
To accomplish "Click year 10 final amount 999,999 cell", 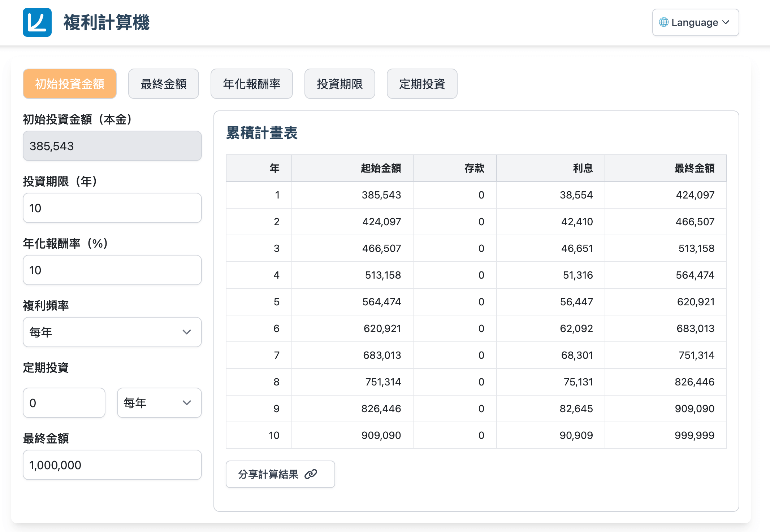I will point(694,435).
